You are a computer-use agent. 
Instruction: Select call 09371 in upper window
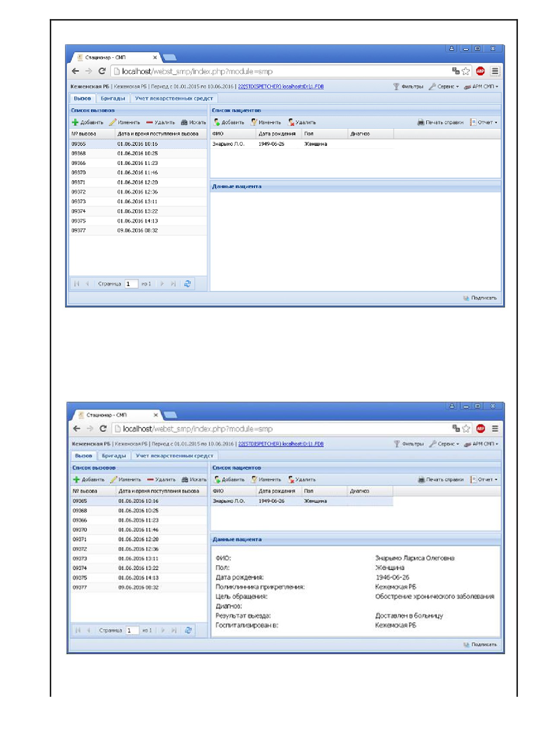(138, 183)
